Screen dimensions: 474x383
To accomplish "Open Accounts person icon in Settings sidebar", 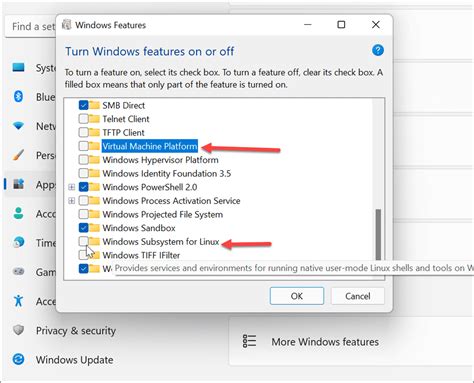I will coord(18,213).
